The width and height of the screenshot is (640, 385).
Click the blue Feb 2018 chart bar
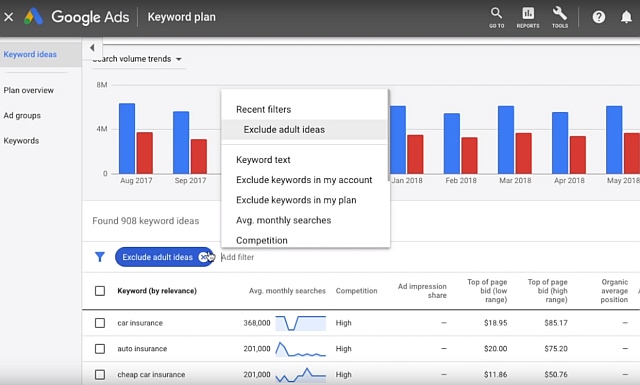pyautogui.click(x=452, y=144)
